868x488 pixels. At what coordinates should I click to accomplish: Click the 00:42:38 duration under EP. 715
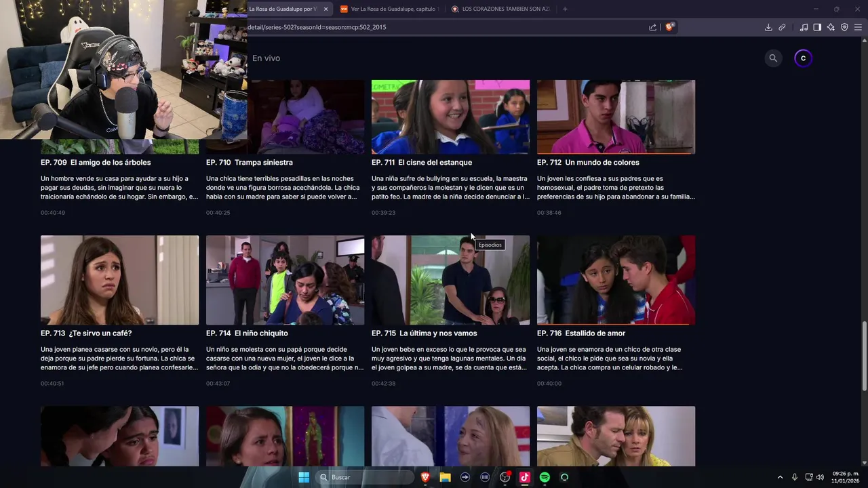click(383, 384)
